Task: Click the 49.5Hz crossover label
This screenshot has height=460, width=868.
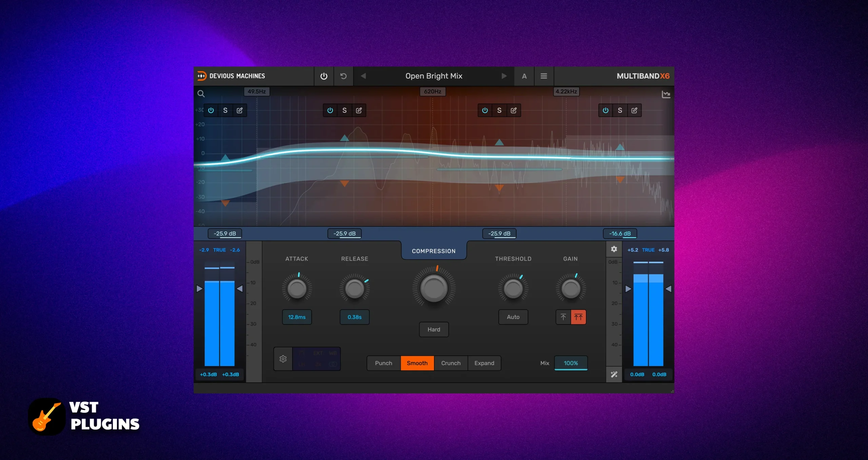Action: click(x=257, y=92)
